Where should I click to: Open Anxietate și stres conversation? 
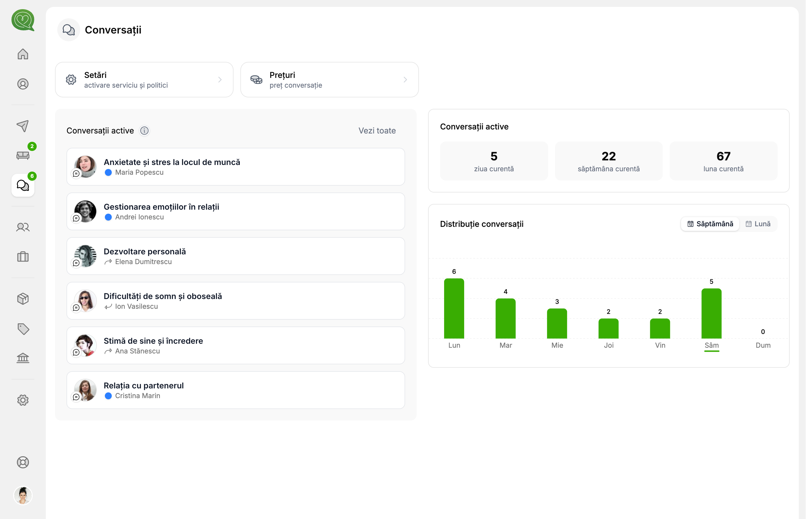coord(236,167)
